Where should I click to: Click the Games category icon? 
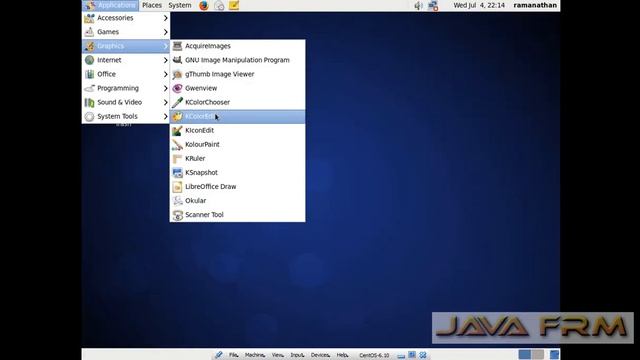point(89,32)
